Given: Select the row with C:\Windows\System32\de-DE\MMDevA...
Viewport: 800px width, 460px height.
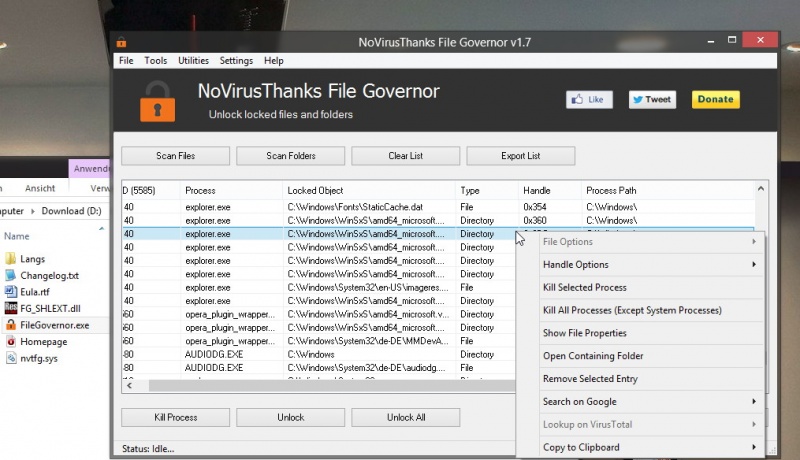Looking at the screenshot, I should coord(319,341).
